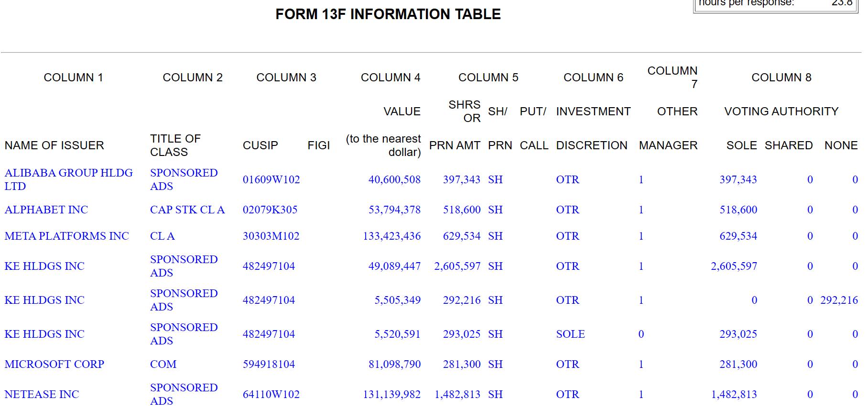Click the share amount 2,605,597 in PRN AMT
The width and height of the screenshot is (868, 410).
(x=457, y=266)
